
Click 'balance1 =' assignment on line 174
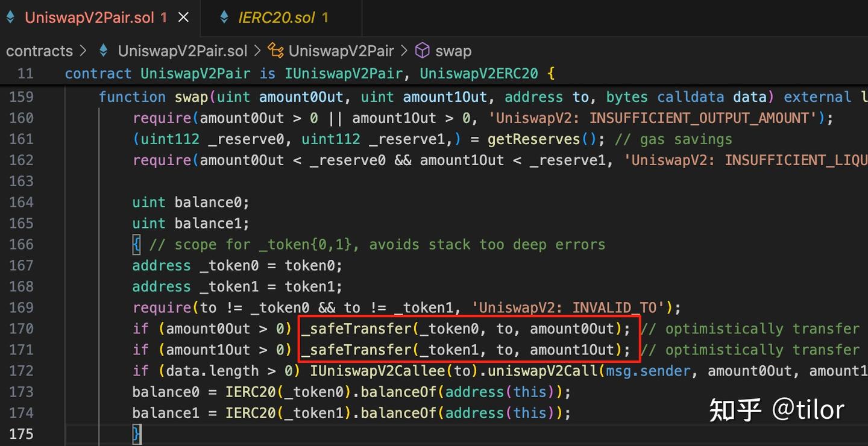tap(174, 413)
